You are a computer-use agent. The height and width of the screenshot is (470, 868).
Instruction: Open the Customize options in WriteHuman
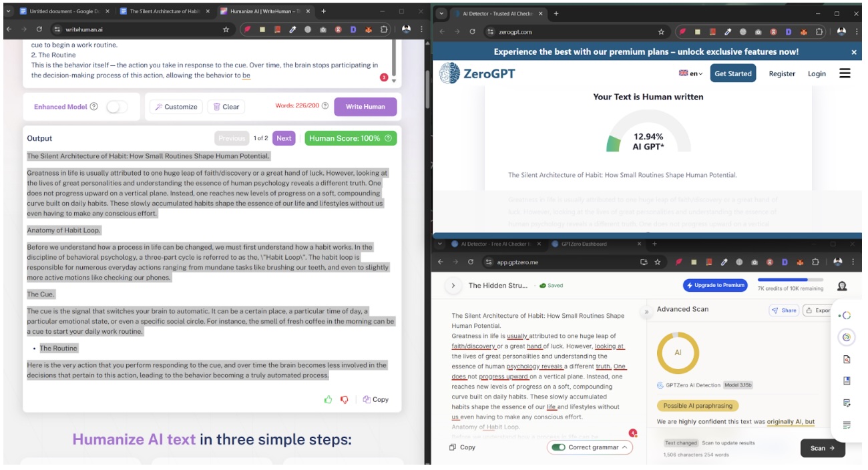tap(176, 107)
